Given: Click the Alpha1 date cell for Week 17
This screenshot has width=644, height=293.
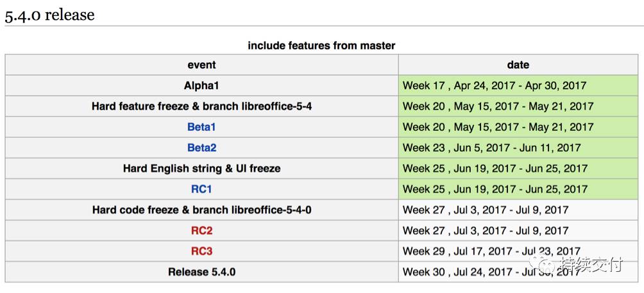Looking at the screenshot, I should point(495,85).
